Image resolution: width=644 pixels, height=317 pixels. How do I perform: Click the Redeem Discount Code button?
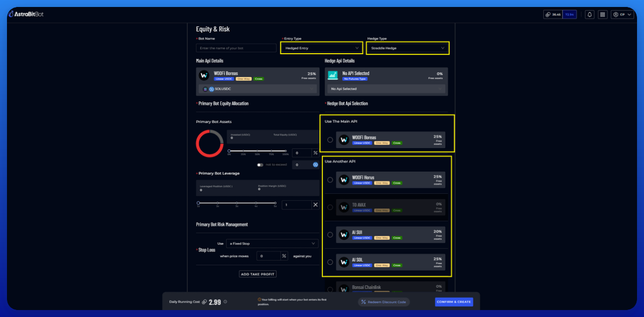[384, 302]
